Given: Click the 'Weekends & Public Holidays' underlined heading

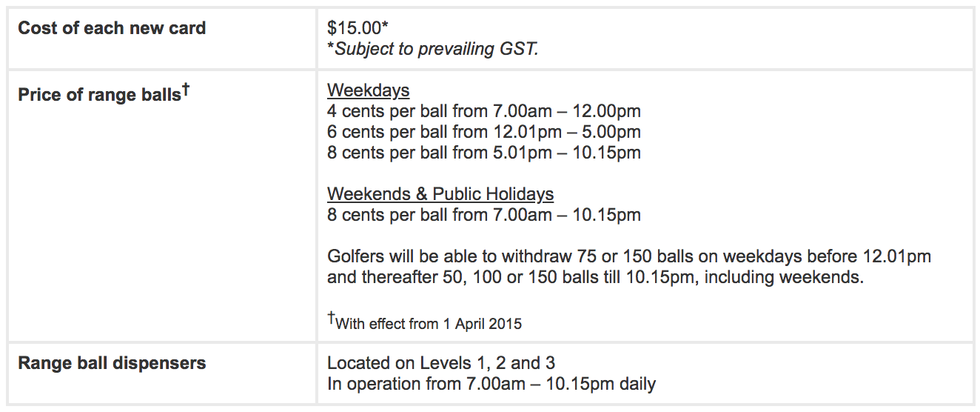Looking at the screenshot, I should (440, 194).
